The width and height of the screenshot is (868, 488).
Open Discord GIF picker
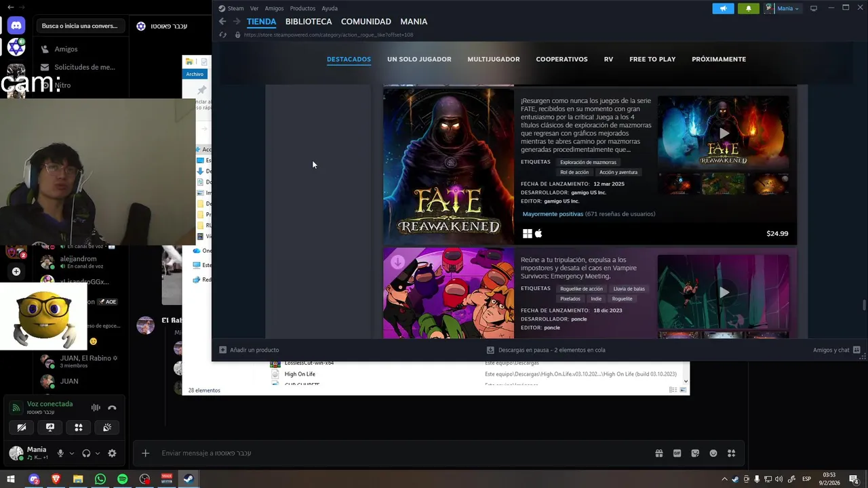click(677, 453)
